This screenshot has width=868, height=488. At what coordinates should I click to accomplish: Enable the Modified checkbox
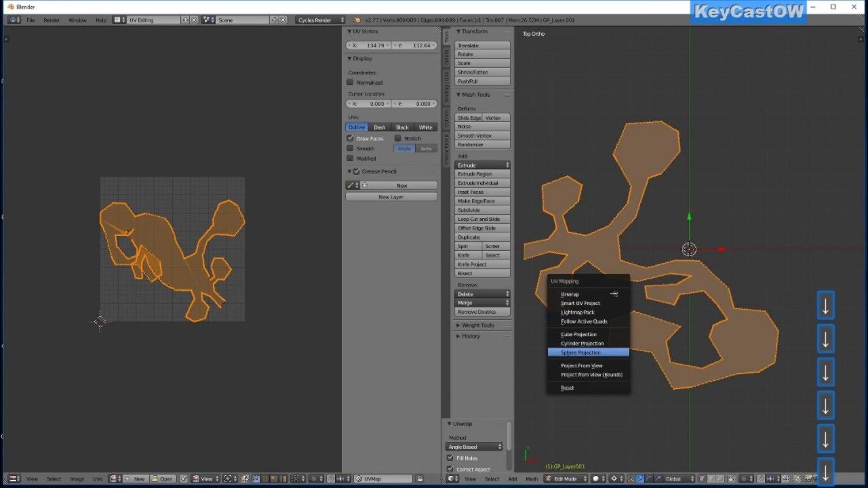350,159
